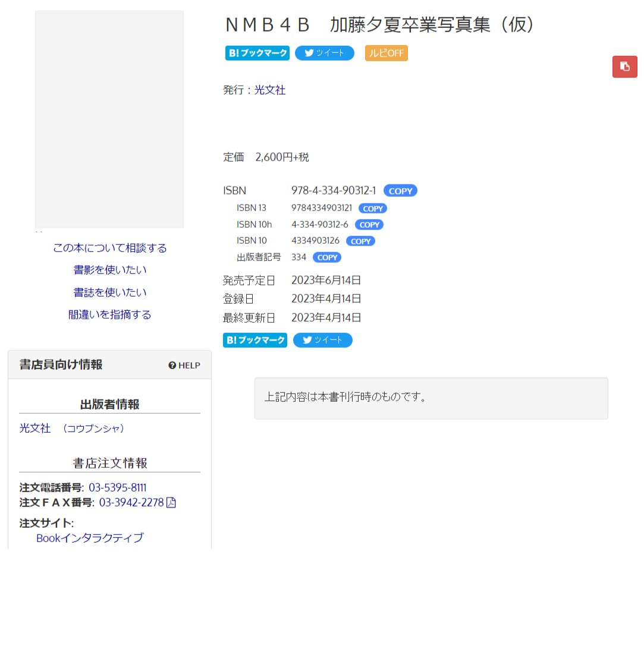
Task: Call order phone number 03-5395-8111
Action: 118,487
